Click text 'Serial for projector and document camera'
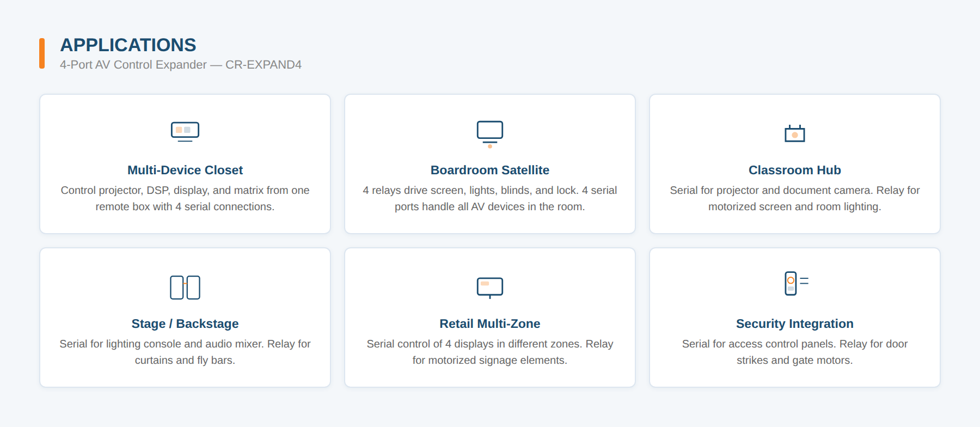 pos(771,190)
